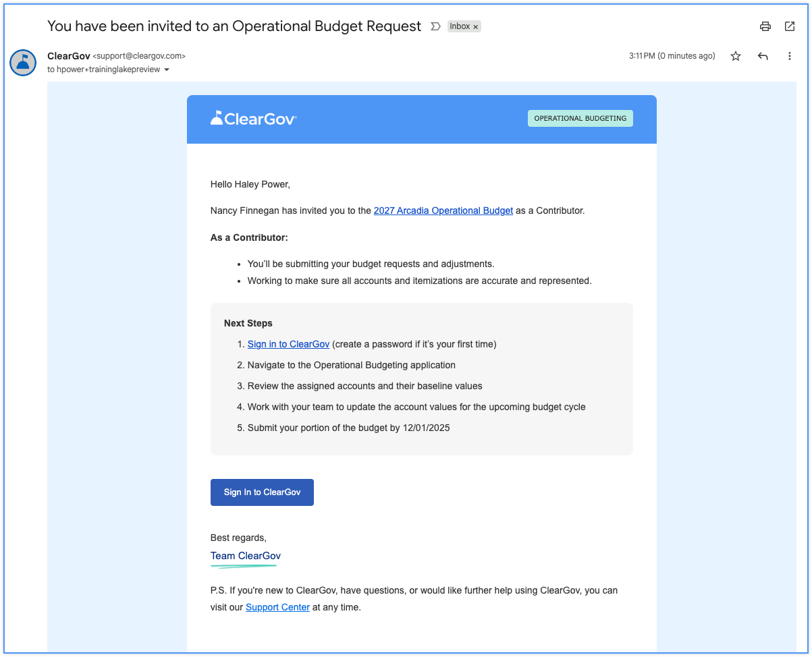This screenshot has height=657, width=812.
Task: Click 'Work with your team' step text
Action: click(416, 407)
